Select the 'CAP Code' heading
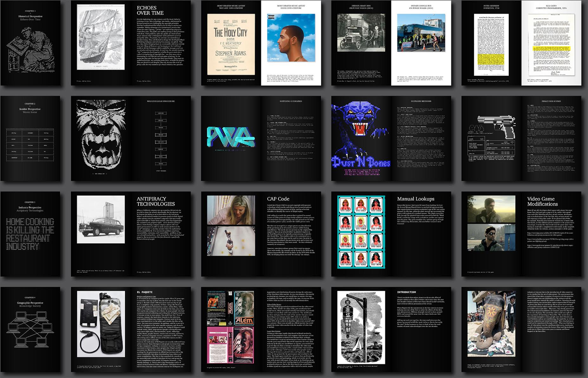 (278, 199)
